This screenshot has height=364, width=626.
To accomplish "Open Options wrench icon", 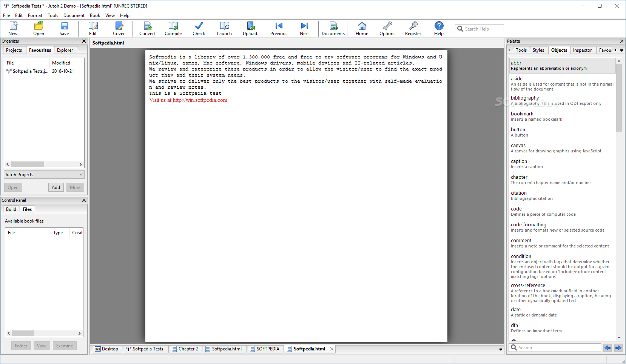I will (387, 29).
